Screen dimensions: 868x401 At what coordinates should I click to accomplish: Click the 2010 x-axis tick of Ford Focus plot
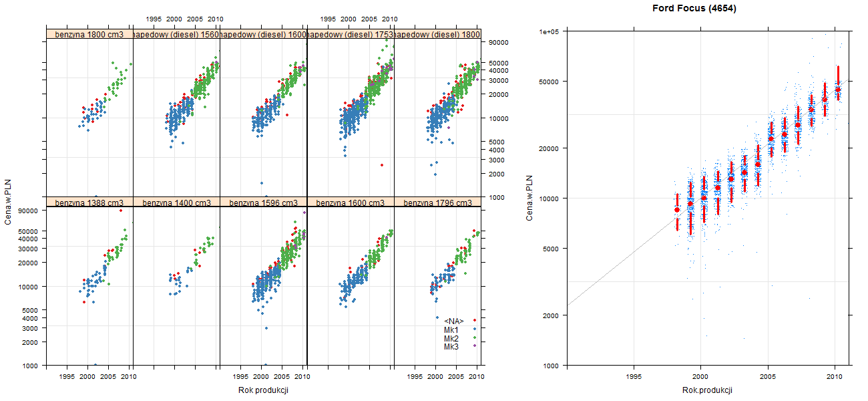tap(835, 377)
